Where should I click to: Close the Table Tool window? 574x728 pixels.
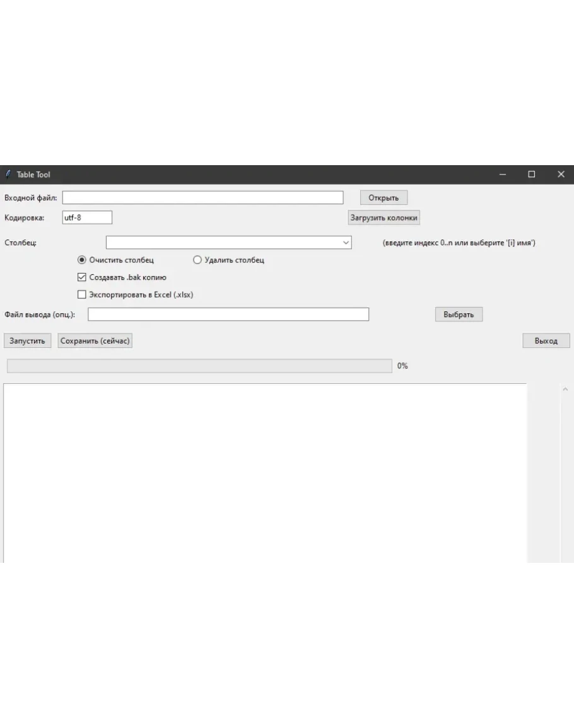point(561,175)
